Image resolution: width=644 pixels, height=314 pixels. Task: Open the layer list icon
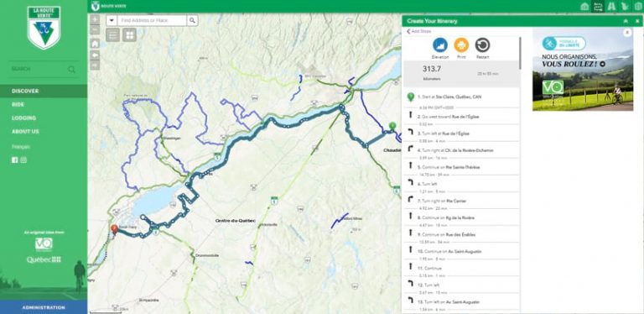[x=113, y=35]
